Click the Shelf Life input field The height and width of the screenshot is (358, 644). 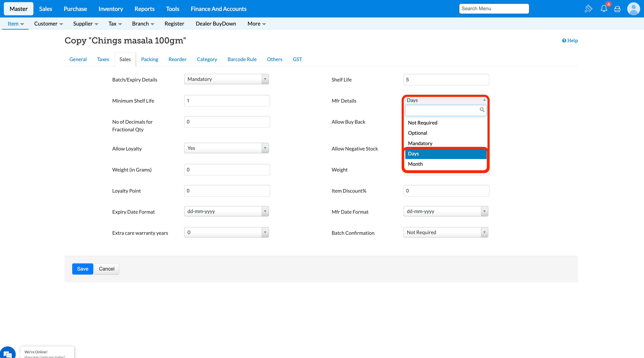tap(446, 80)
